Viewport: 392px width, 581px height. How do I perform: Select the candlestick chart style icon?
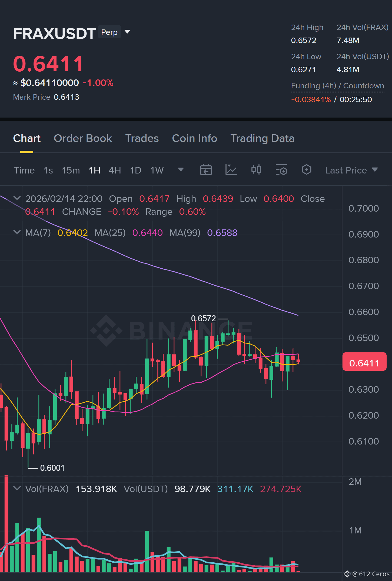256,170
